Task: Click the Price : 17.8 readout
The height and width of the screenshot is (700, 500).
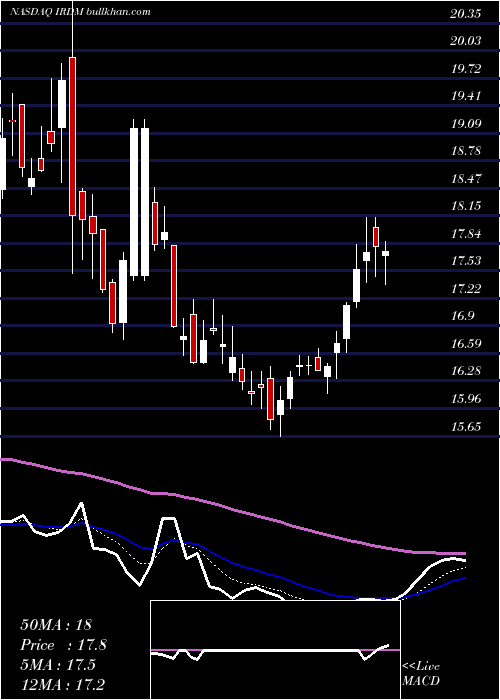Action: pyautogui.click(x=63, y=645)
